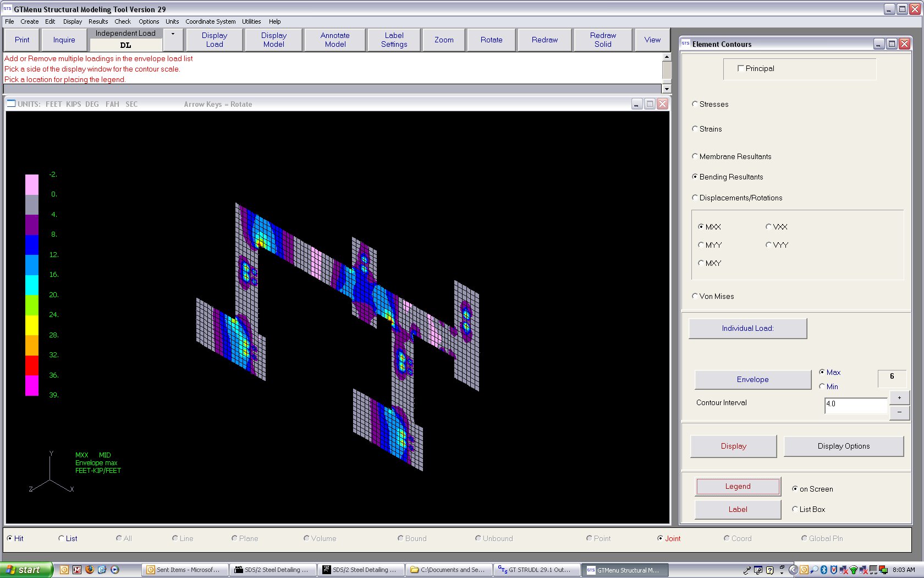The image size is (924, 578).
Task: Click the View toolbar button
Action: pos(652,40)
